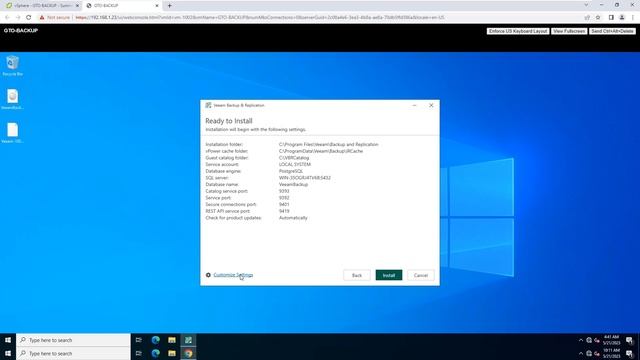
Task: Click the installation folder path value
Action: pyautogui.click(x=329, y=144)
